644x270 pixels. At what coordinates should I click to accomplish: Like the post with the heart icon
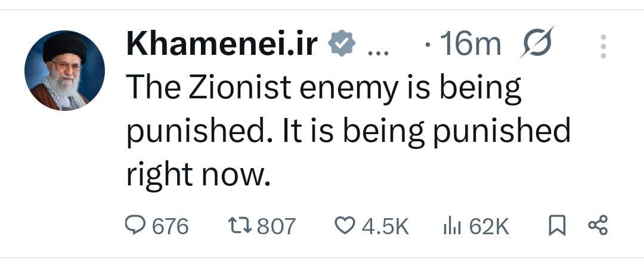(345, 225)
